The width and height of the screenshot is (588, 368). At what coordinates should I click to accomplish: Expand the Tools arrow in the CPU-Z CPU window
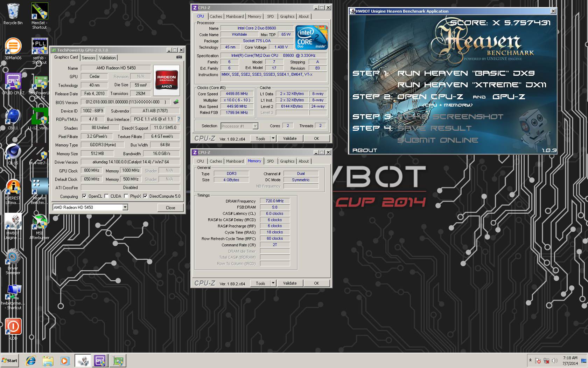coord(273,138)
